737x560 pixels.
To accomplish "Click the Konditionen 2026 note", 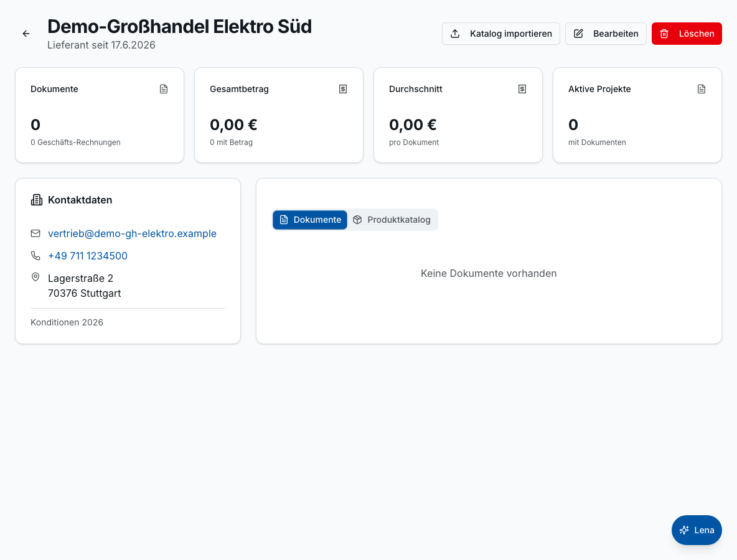I will pos(67,322).
